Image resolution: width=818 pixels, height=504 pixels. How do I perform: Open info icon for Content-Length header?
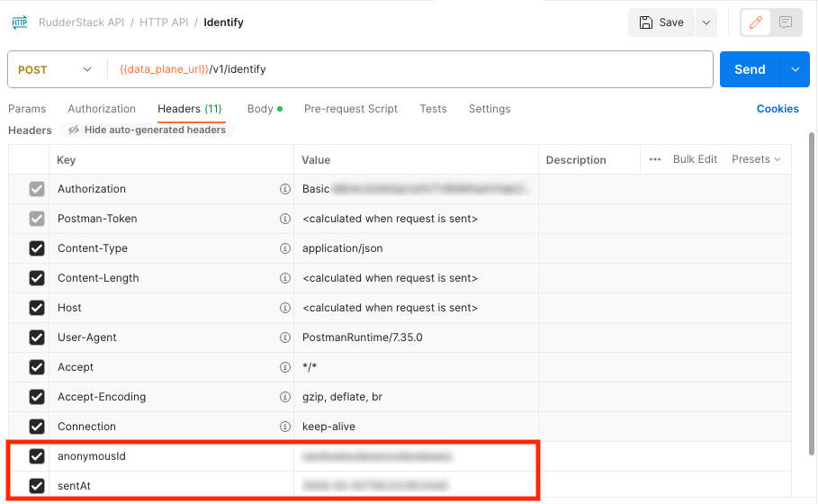click(x=285, y=278)
